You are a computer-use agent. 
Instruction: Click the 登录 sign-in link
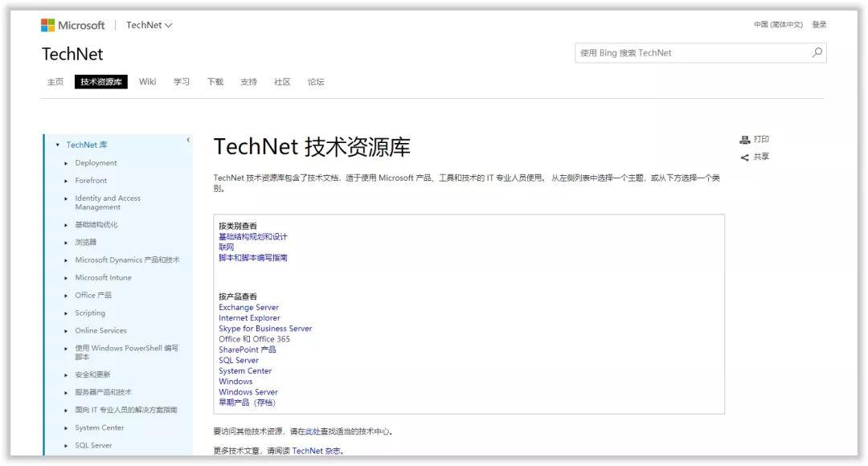pos(819,24)
